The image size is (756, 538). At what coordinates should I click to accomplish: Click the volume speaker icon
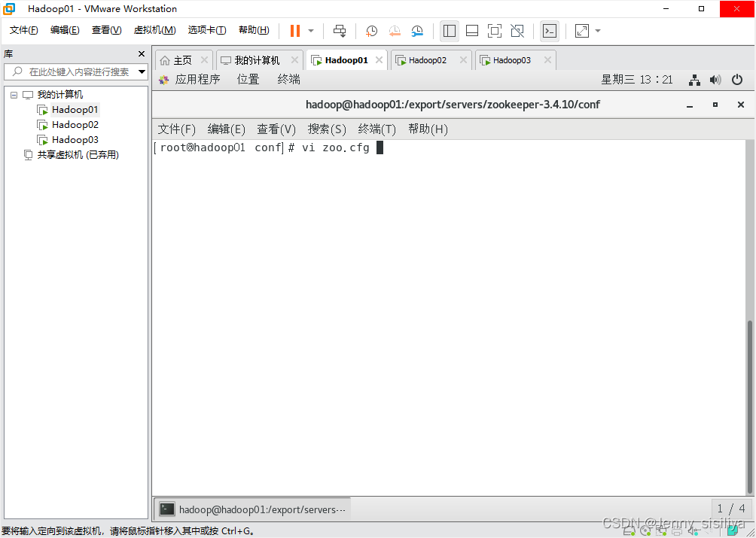coord(715,80)
